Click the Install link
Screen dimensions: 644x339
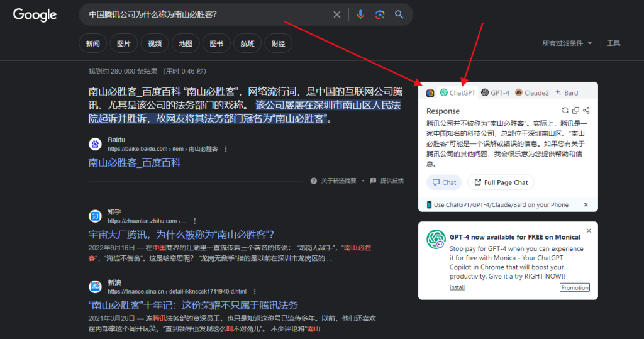457,287
